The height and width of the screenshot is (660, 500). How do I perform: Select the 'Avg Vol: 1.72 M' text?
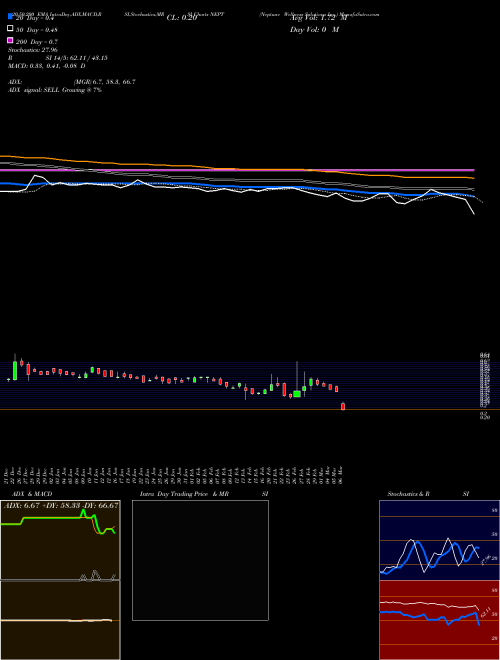point(319,18)
